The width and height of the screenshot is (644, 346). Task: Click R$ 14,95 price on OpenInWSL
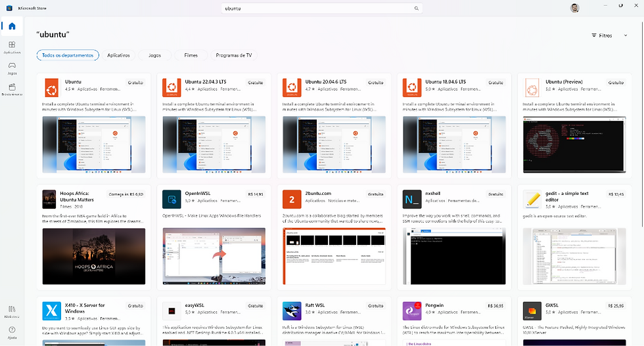pyautogui.click(x=256, y=194)
